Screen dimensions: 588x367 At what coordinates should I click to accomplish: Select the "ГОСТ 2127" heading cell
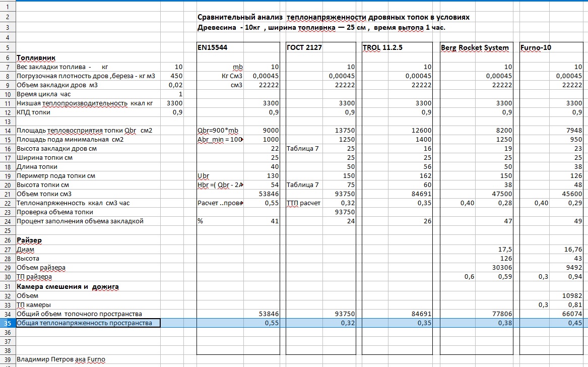(x=304, y=48)
